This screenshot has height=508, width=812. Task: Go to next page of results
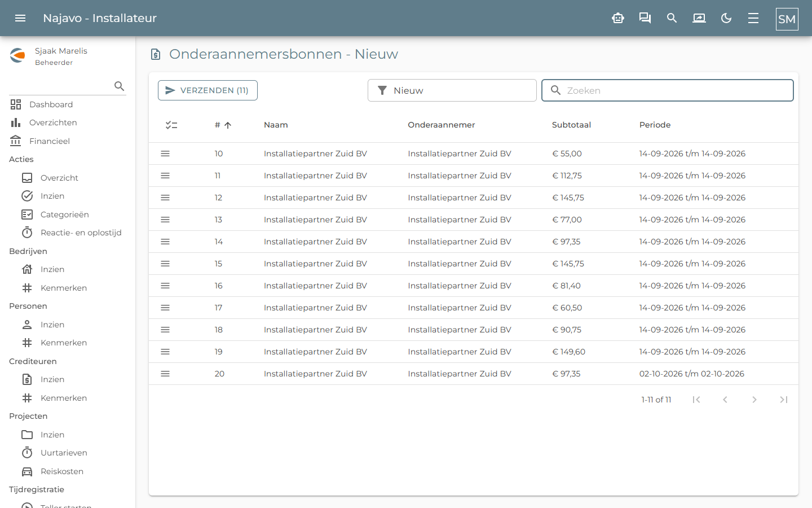(x=754, y=400)
